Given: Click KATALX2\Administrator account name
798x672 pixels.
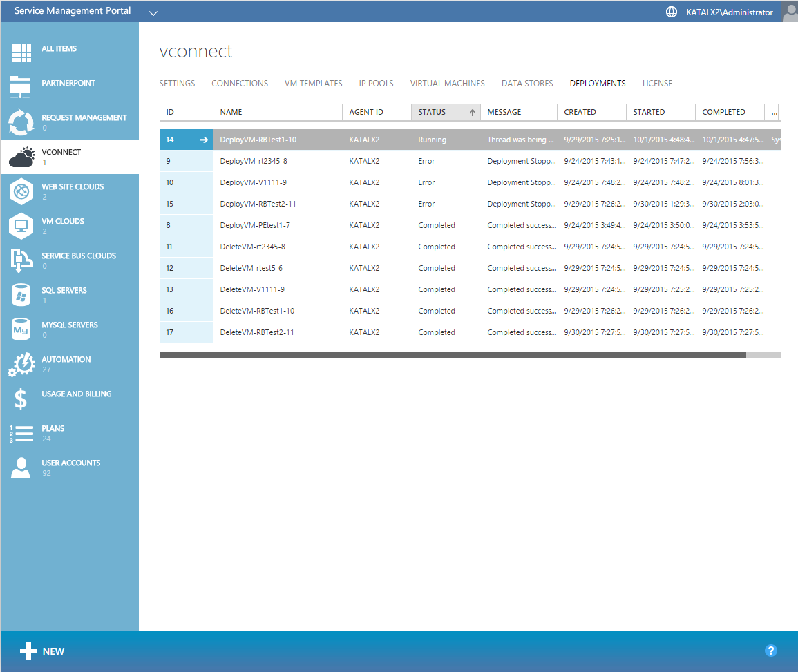Looking at the screenshot, I should point(730,12).
